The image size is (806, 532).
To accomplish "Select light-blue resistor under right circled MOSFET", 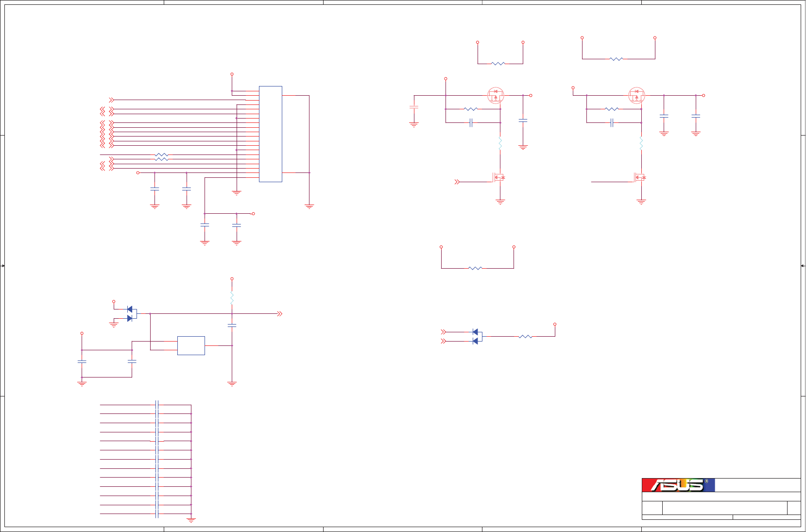I will click(641, 143).
